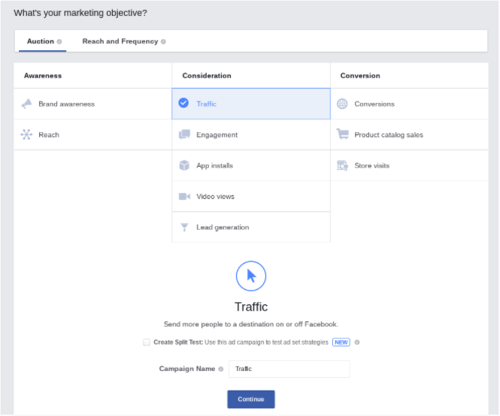The image size is (500, 416).
Task: Click the Engagement chat bubbles icon
Action: click(x=184, y=135)
